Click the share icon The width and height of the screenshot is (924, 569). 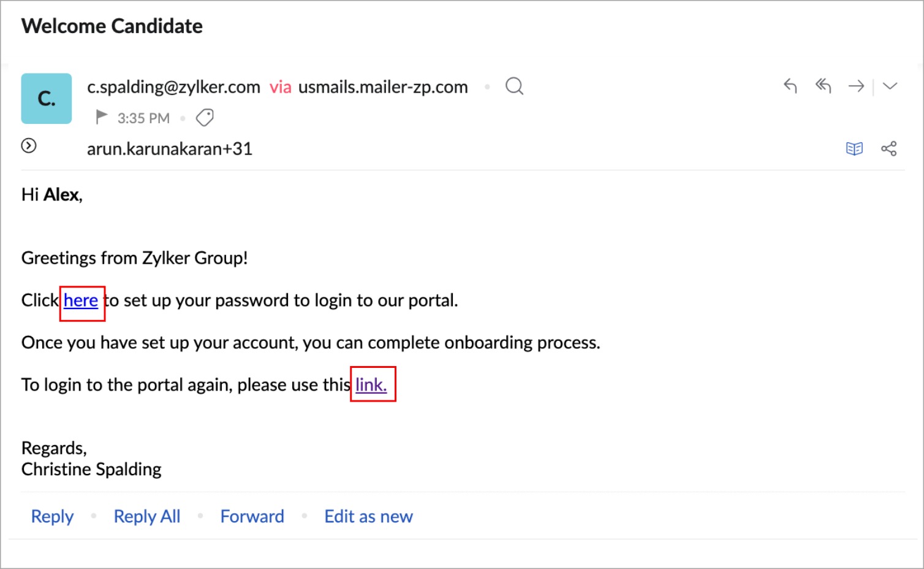click(888, 148)
